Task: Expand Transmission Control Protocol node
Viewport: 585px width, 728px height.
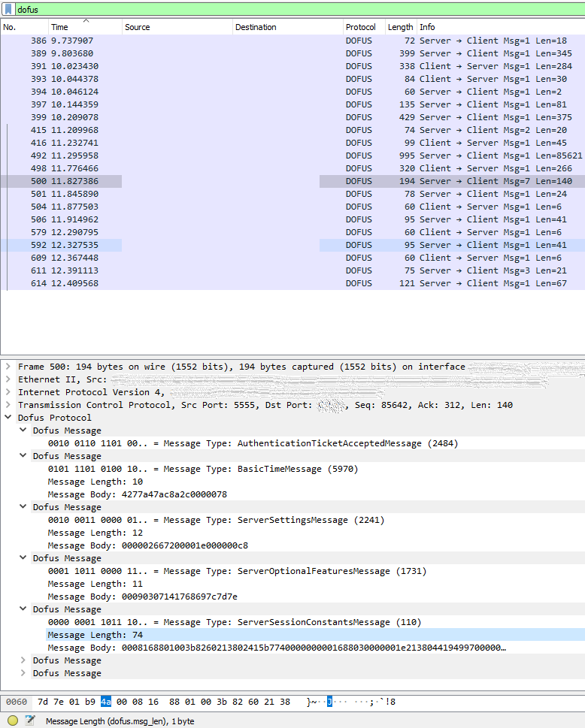Action: tap(8, 405)
